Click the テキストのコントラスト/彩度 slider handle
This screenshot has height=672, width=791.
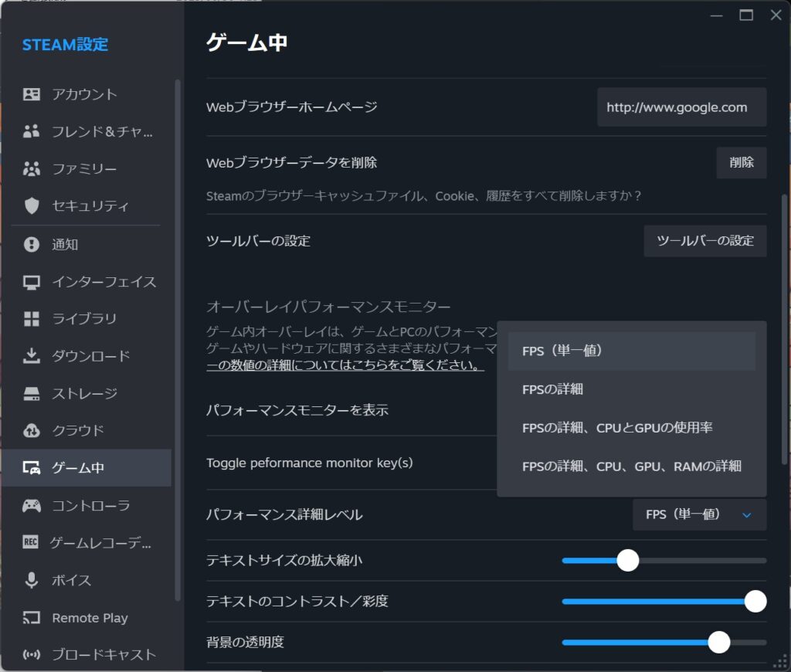point(755,602)
